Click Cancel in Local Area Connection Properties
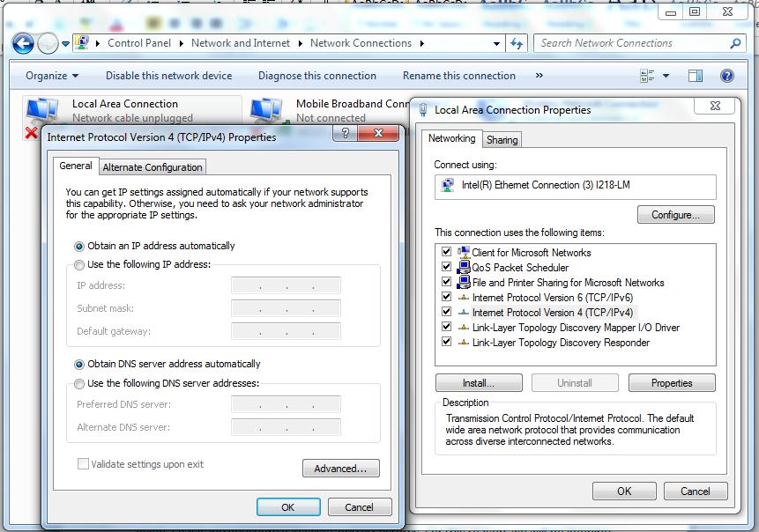The height and width of the screenshot is (532, 759). [x=696, y=491]
